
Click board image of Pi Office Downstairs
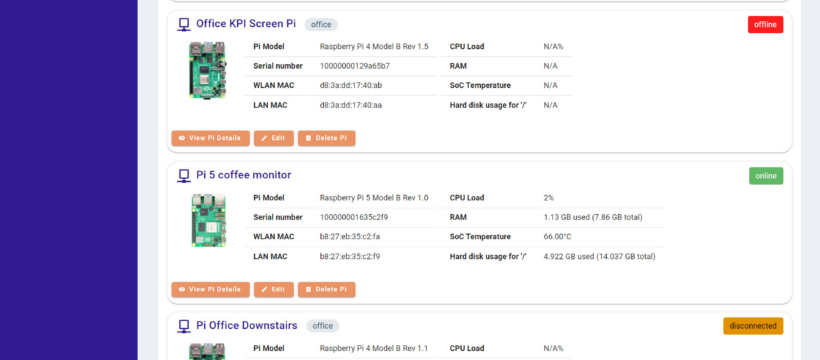[x=208, y=351]
